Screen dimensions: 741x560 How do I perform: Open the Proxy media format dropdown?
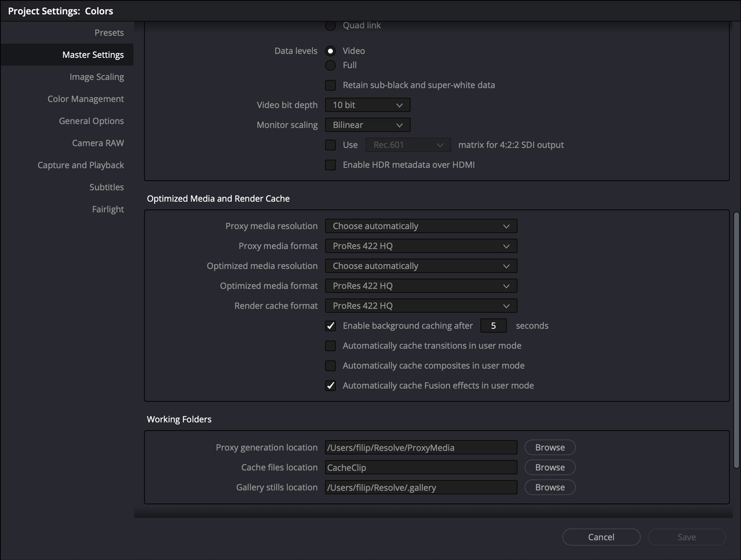420,245
